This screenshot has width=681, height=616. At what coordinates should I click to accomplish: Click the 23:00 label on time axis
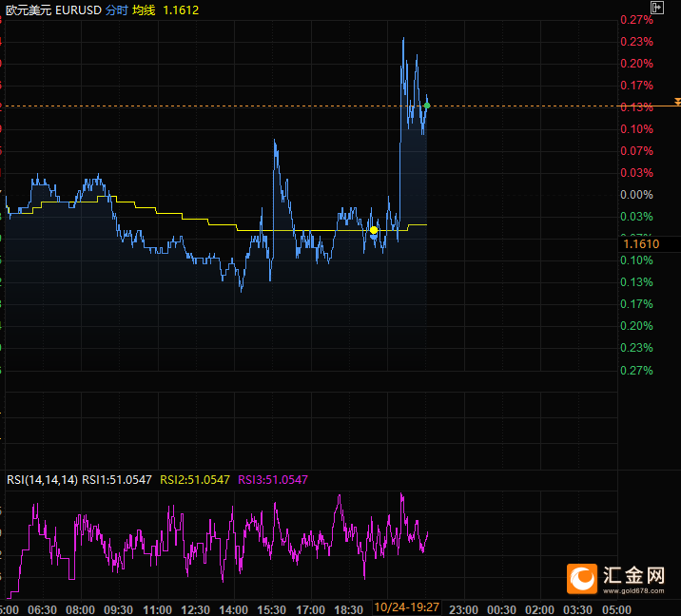click(x=462, y=609)
